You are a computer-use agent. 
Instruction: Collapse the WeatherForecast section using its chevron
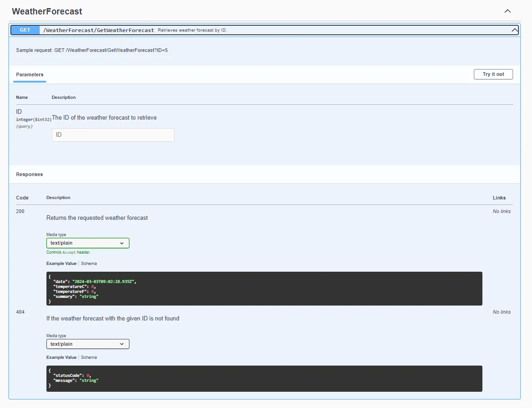(x=508, y=11)
